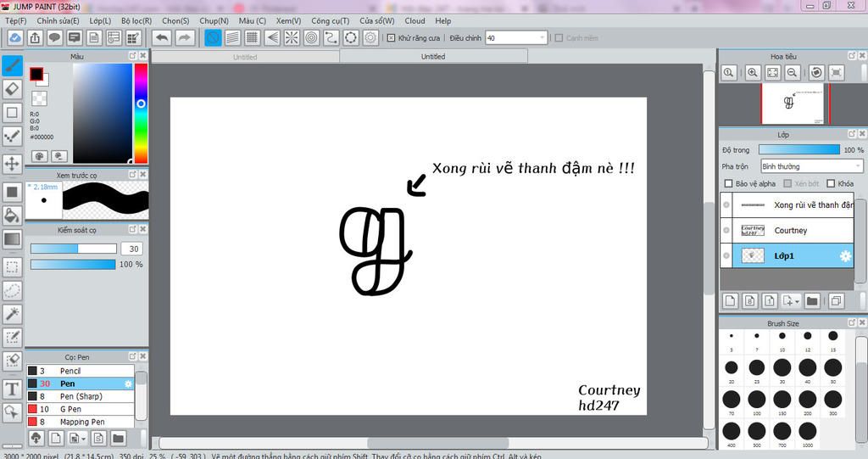
Task: Click the horizontal canvas scrollbar
Action: [x=438, y=443]
